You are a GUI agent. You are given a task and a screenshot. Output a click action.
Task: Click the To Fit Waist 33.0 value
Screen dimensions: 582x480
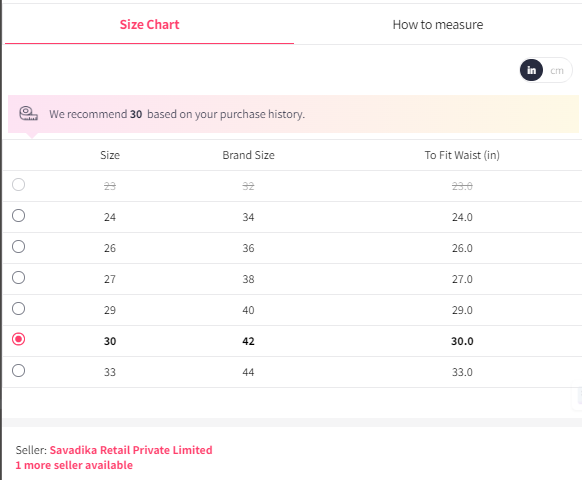click(462, 372)
